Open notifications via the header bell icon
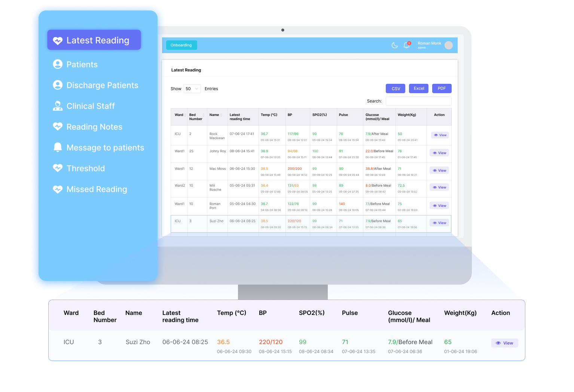 coord(406,45)
